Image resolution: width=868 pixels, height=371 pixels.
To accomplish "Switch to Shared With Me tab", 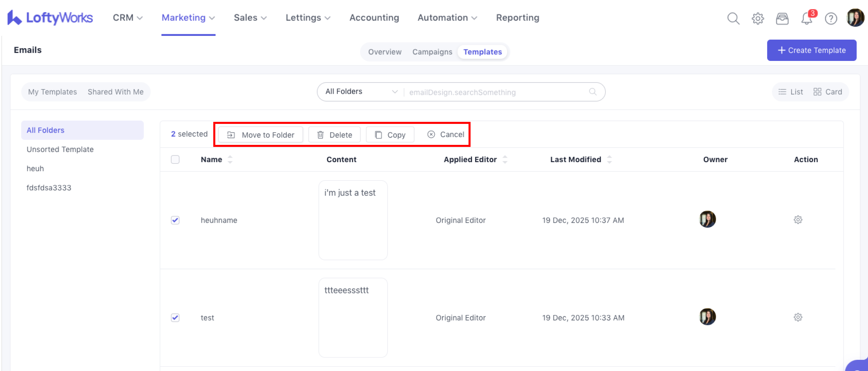I will (115, 92).
